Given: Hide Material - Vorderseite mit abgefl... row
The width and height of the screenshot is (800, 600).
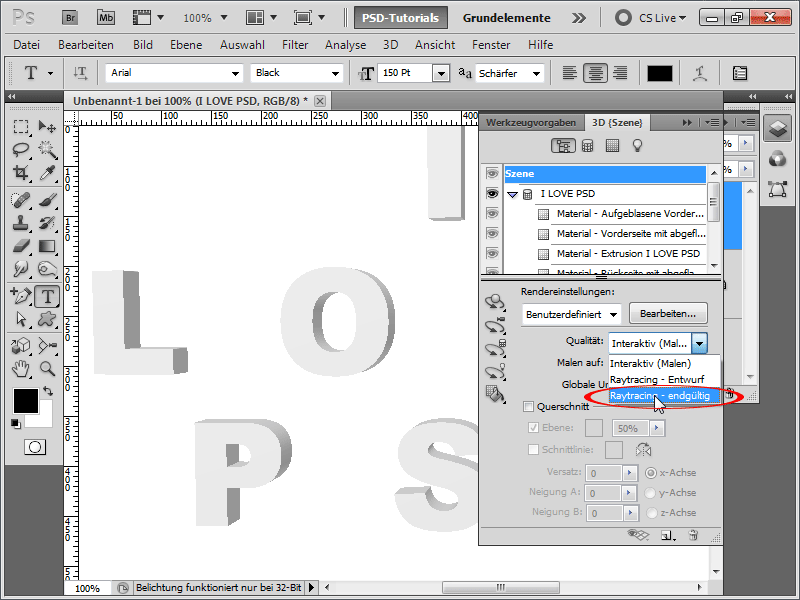Looking at the screenshot, I should (492, 234).
